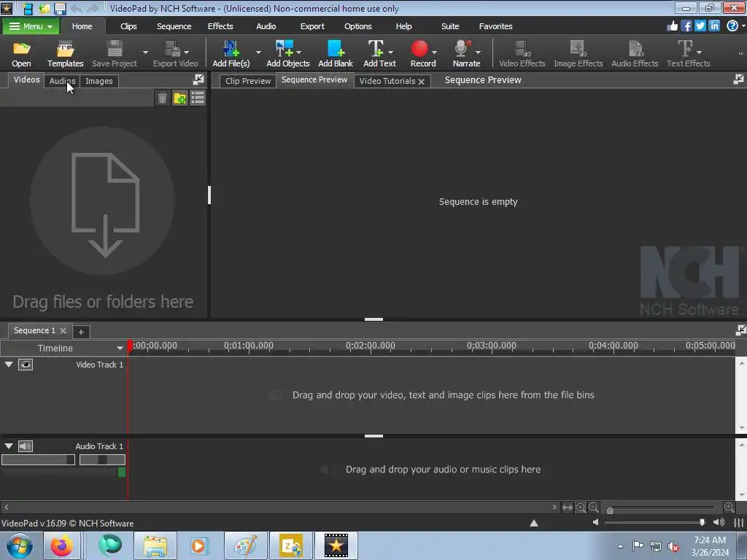Pop out the sequence timeline panel

click(x=740, y=330)
